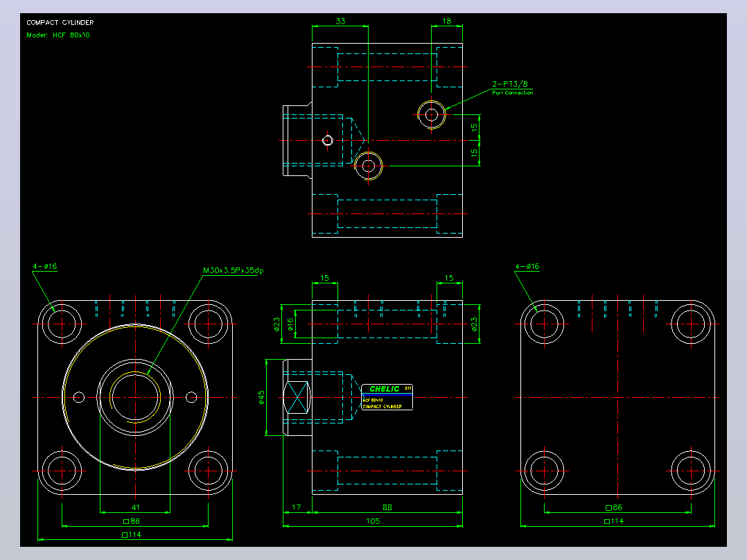This screenshot has width=747, height=560.
Task: Select the 105 overall length dimension
Action: click(373, 521)
